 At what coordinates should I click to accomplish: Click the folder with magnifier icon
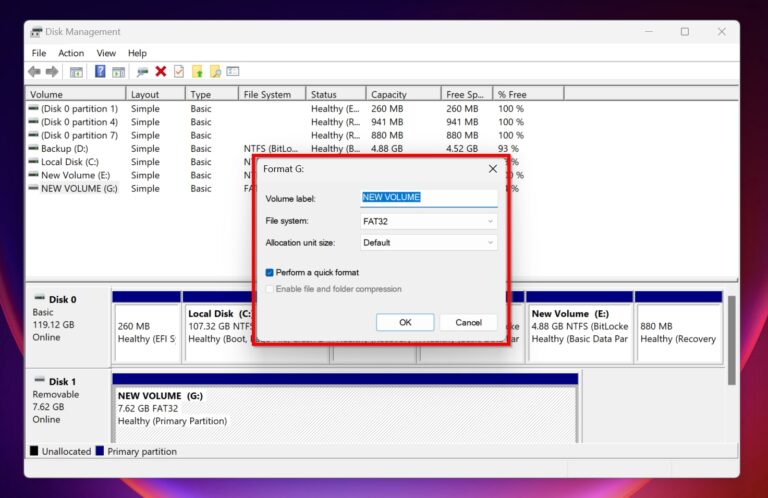click(215, 72)
